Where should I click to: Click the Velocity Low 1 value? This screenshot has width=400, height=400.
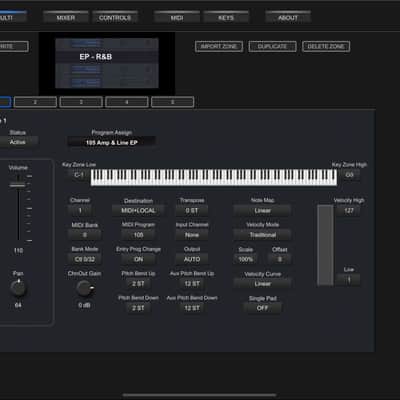349,280
